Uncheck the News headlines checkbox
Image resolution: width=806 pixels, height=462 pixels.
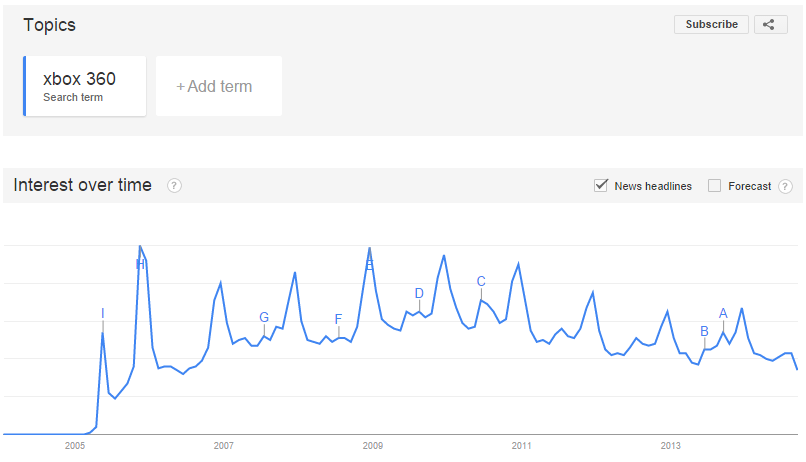[600, 185]
